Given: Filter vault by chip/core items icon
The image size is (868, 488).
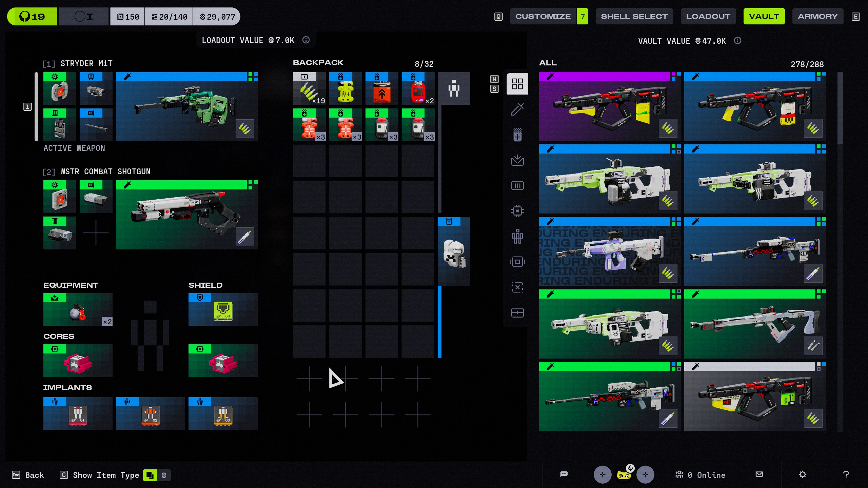Looking at the screenshot, I should click(517, 211).
